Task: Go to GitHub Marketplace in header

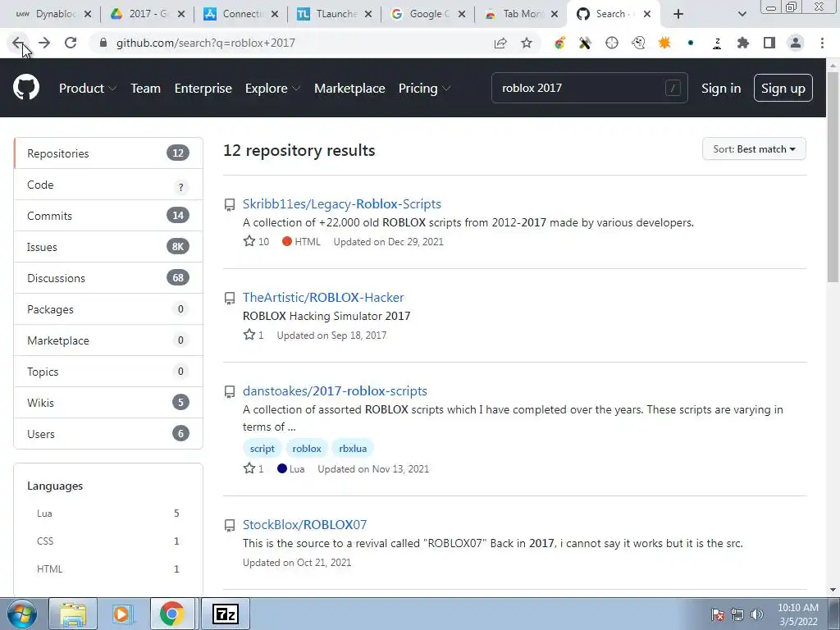Action: [349, 88]
